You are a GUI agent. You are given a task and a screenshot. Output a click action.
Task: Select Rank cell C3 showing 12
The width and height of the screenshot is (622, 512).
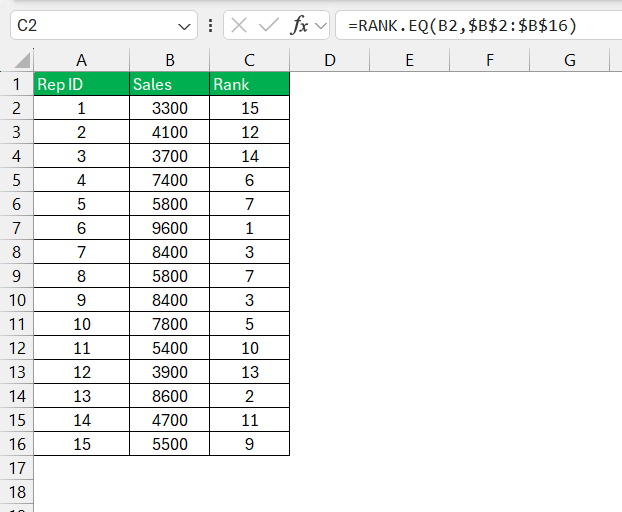(x=250, y=132)
